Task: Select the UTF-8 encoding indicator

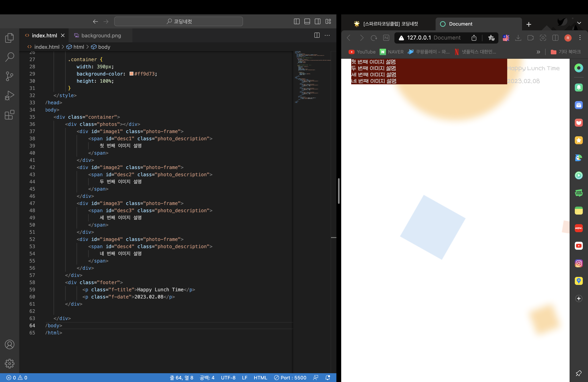Action: click(x=228, y=378)
